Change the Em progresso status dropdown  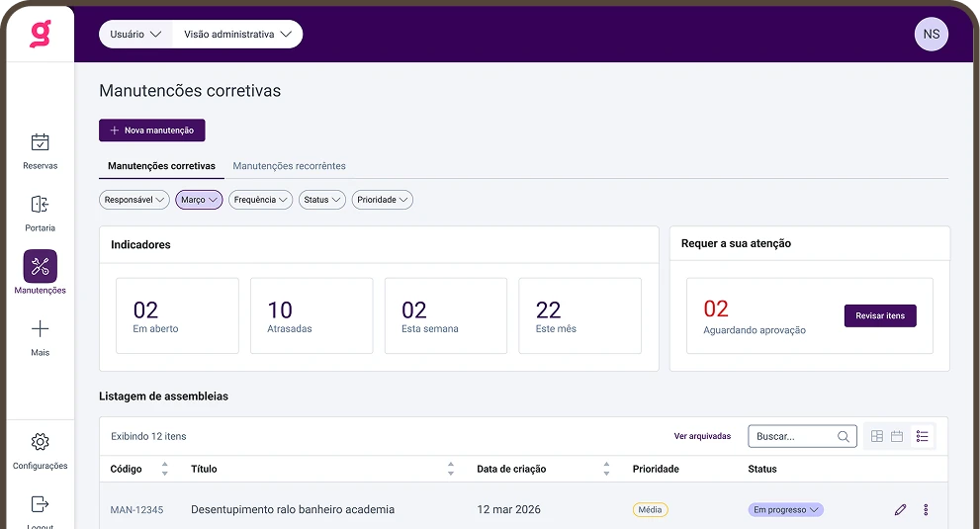785,509
